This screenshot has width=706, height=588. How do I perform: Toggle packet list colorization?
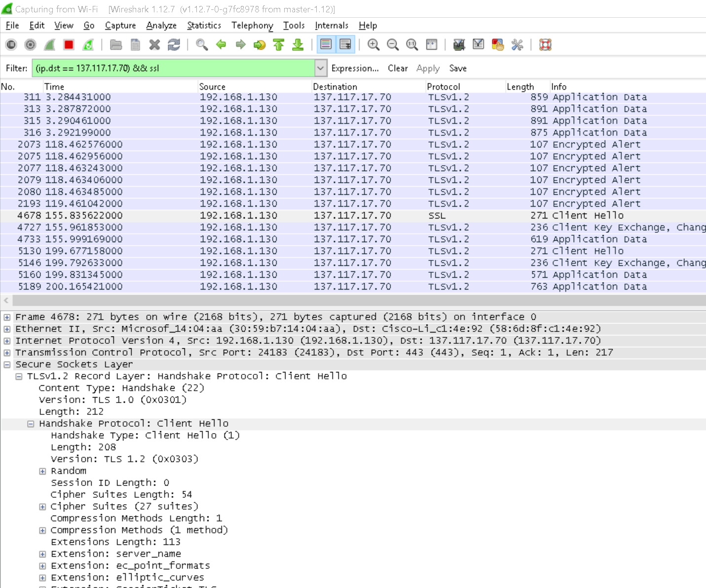click(326, 44)
